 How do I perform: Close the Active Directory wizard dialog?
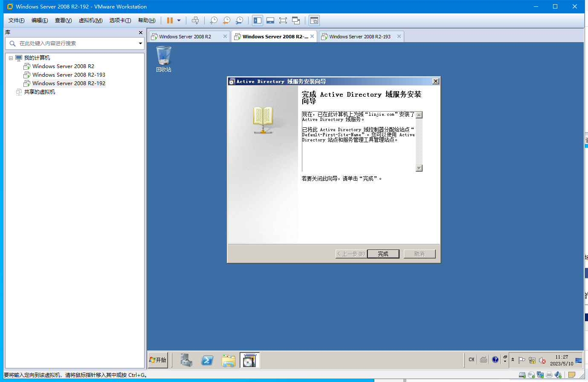tap(435, 81)
